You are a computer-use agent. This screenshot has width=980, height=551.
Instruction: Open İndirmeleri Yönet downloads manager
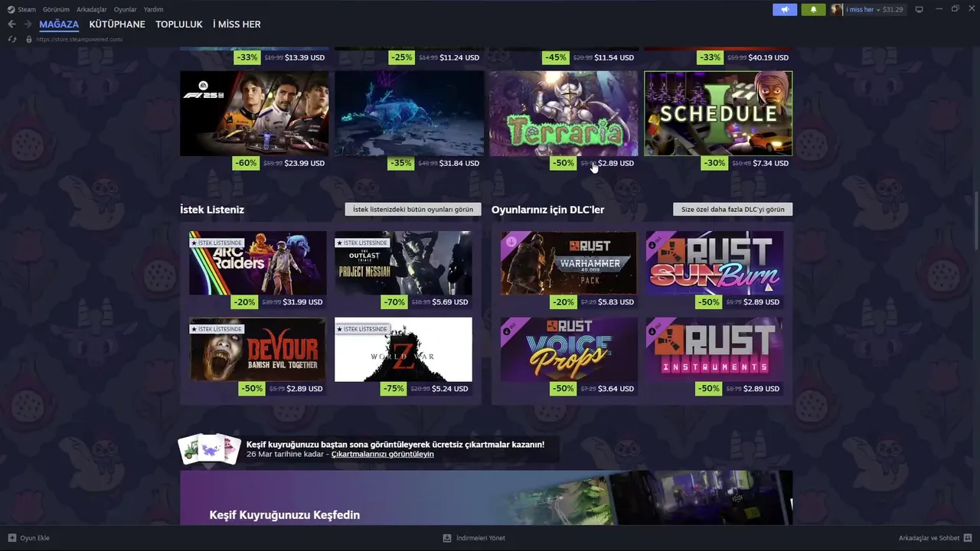474,538
